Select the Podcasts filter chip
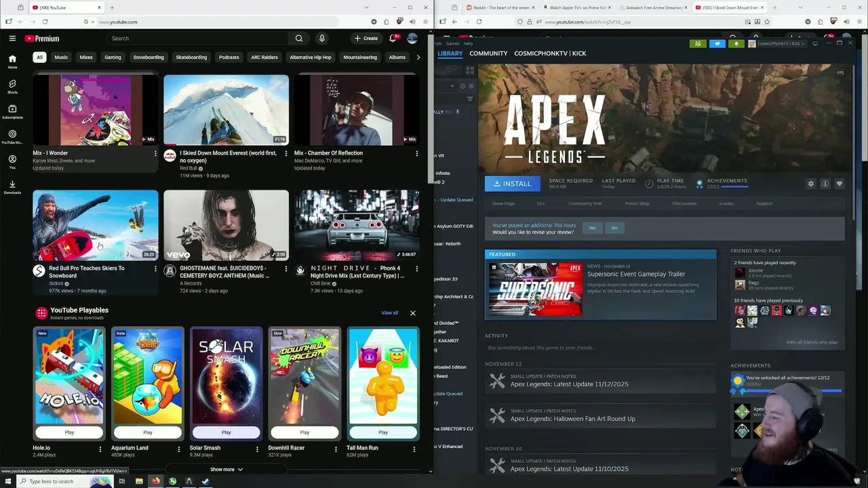The image size is (868, 488). click(x=229, y=58)
